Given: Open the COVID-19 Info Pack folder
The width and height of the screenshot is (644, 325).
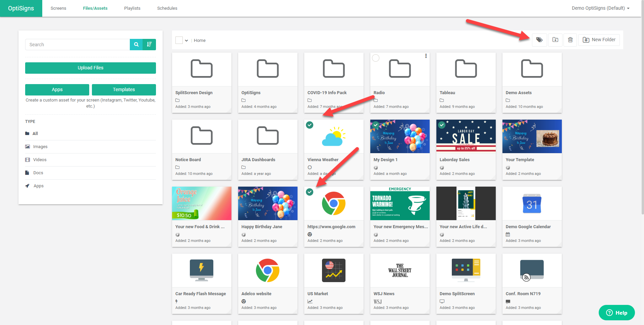Looking at the screenshot, I should click(x=333, y=70).
